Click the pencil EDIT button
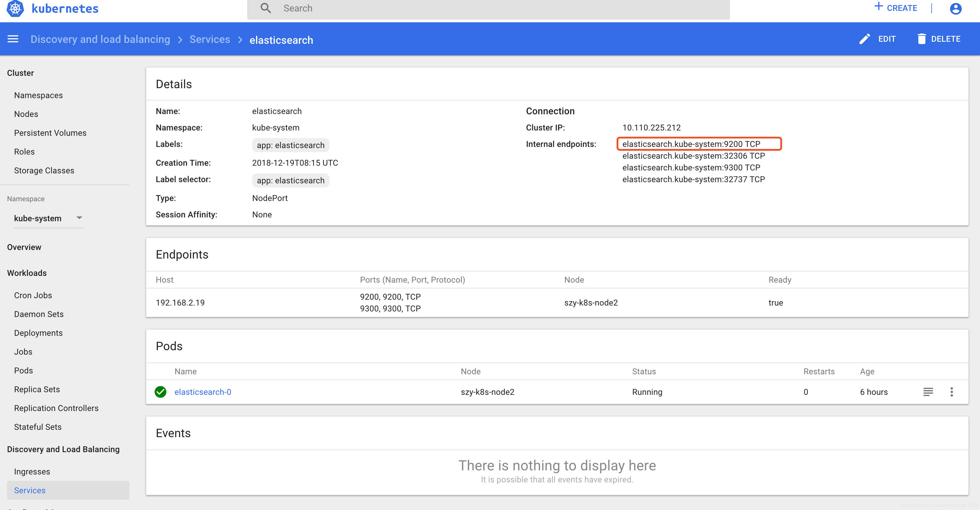 tap(877, 39)
